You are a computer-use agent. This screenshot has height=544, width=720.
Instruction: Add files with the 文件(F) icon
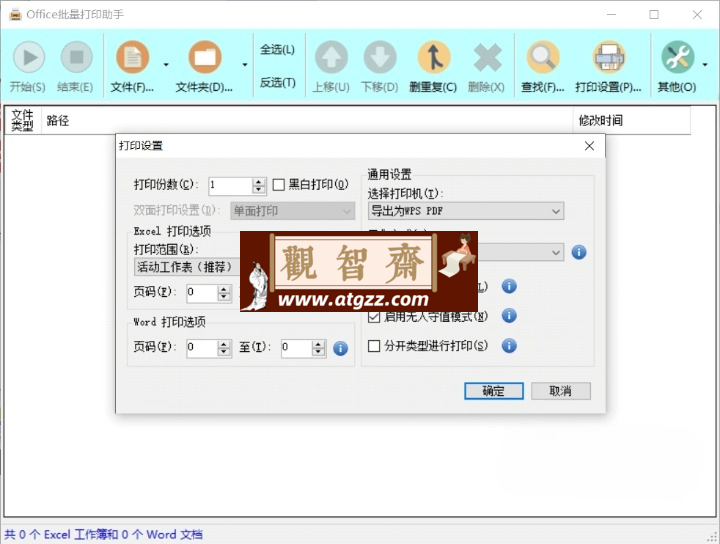[x=132, y=57]
